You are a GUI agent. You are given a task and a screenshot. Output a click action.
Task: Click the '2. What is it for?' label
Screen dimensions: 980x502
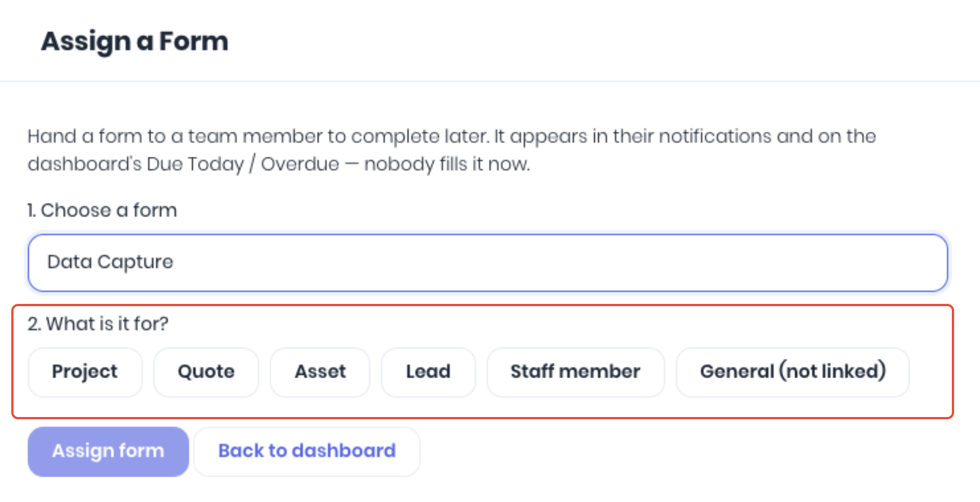(98, 324)
